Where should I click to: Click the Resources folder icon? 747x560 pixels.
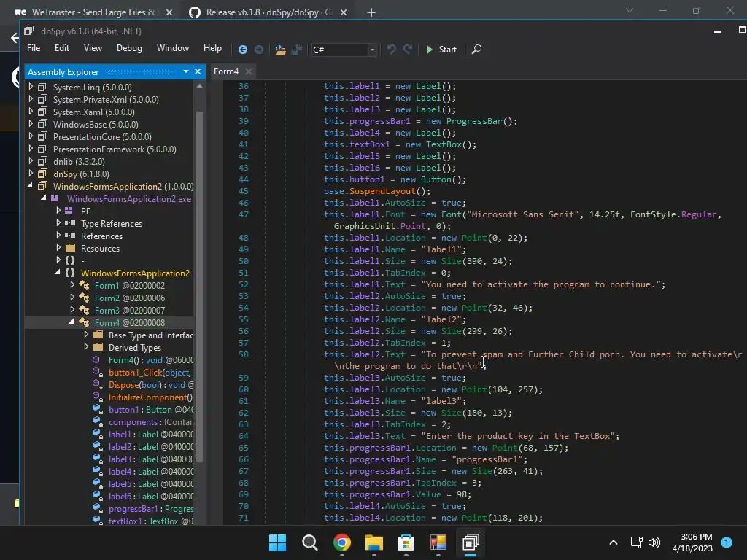pos(71,248)
